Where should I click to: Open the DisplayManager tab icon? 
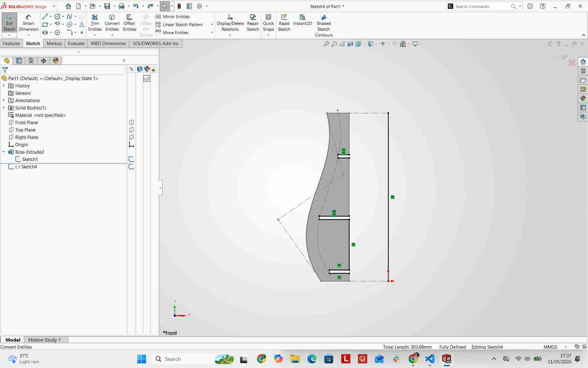click(56, 61)
